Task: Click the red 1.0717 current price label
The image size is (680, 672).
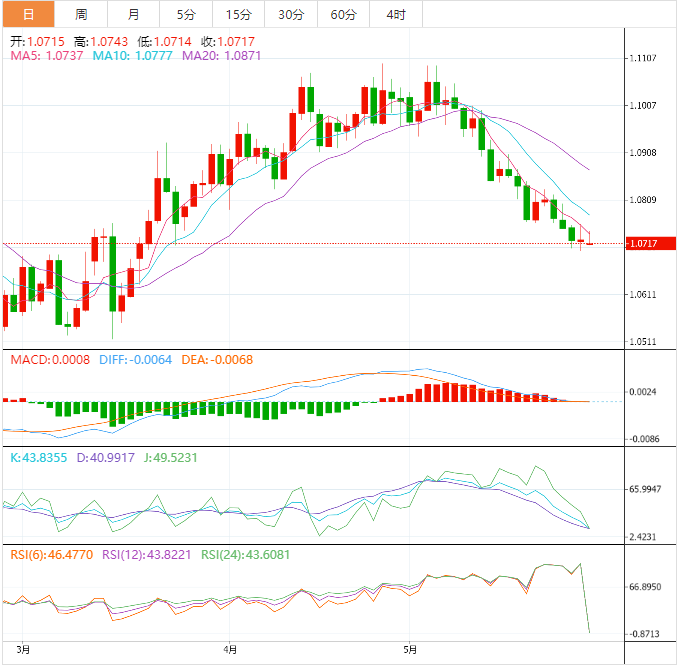Action: pyautogui.click(x=651, y=243)
